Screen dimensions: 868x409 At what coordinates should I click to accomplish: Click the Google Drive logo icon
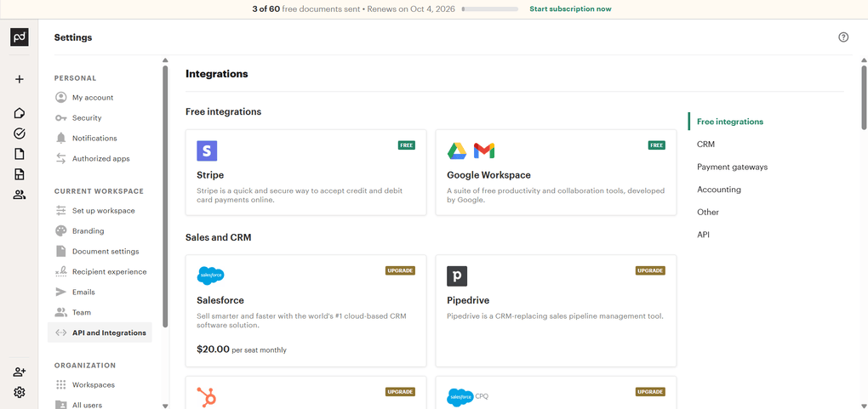tap(457, 151)
